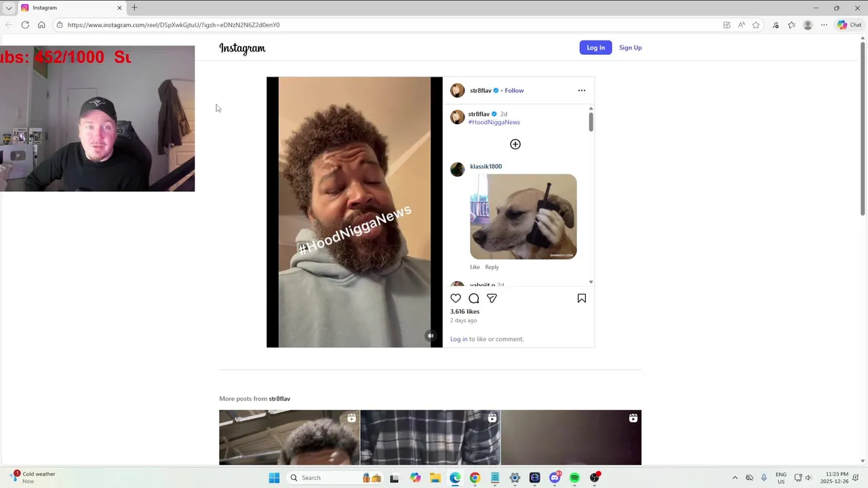Save the post with the bookmark icon
This screenshot has height=488, width=868.
point(582,298)
